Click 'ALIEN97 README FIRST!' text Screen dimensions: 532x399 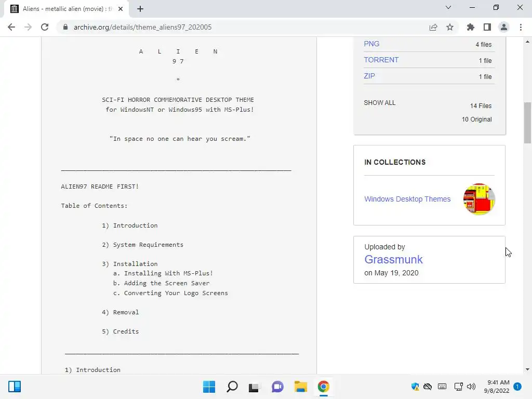pos(100,187)
